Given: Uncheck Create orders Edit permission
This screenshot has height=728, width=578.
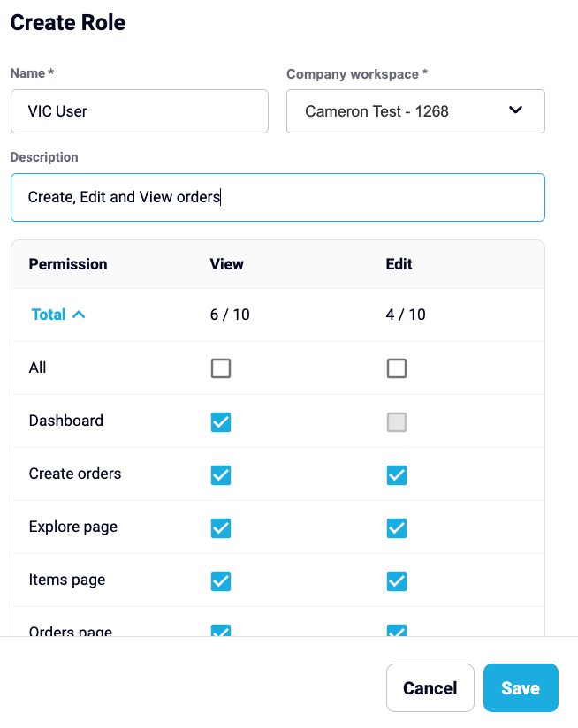Looking at the screenshot, I should [x=397, y=475].
